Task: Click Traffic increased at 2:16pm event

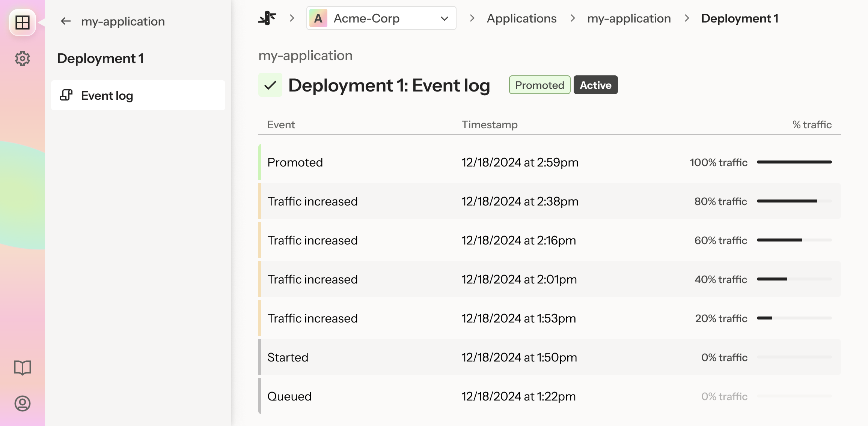Action: coord(550,240)
